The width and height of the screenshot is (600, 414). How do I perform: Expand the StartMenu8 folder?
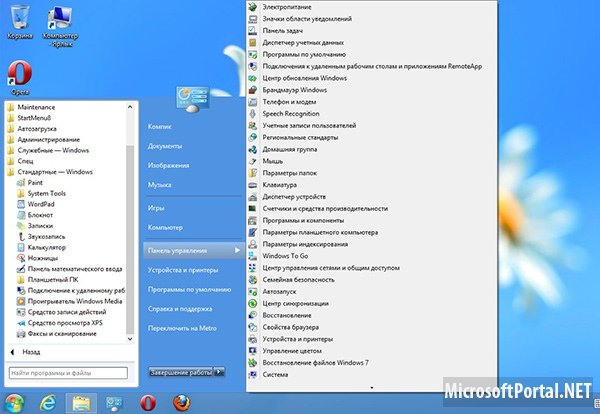29,118
